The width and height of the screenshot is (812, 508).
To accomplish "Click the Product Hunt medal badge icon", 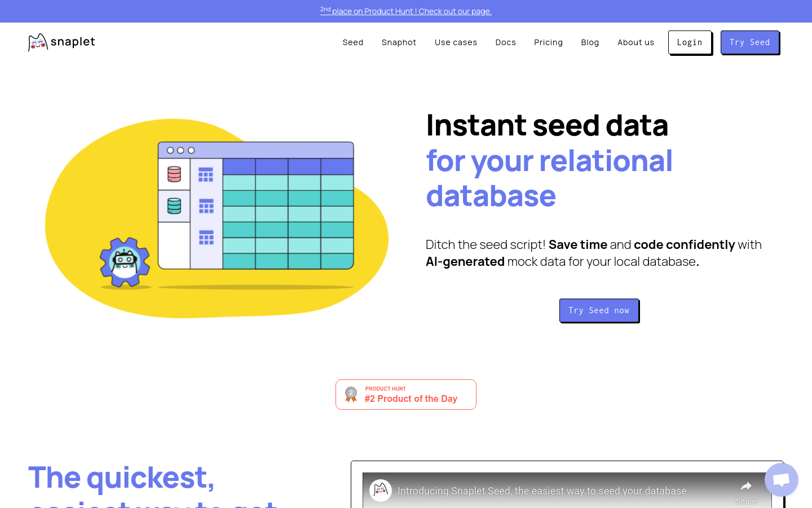I will [x=351, y=394].
